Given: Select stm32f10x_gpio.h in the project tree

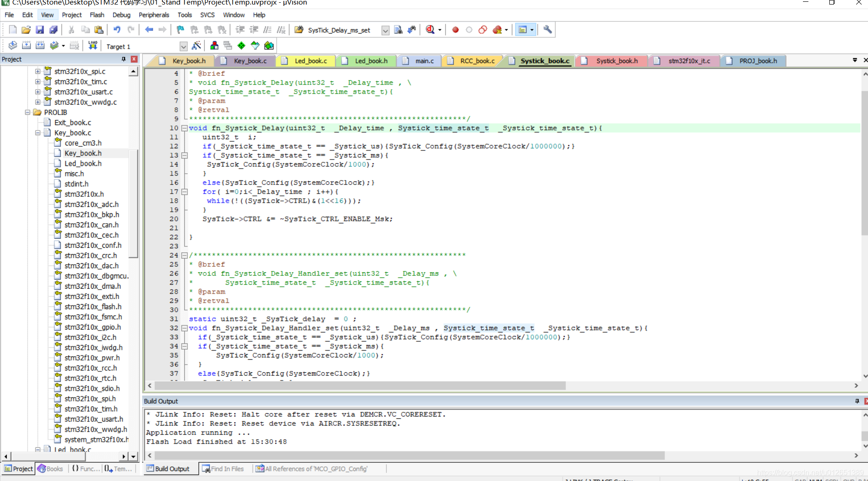Looking at the screenshot, I should coord(93,327).
